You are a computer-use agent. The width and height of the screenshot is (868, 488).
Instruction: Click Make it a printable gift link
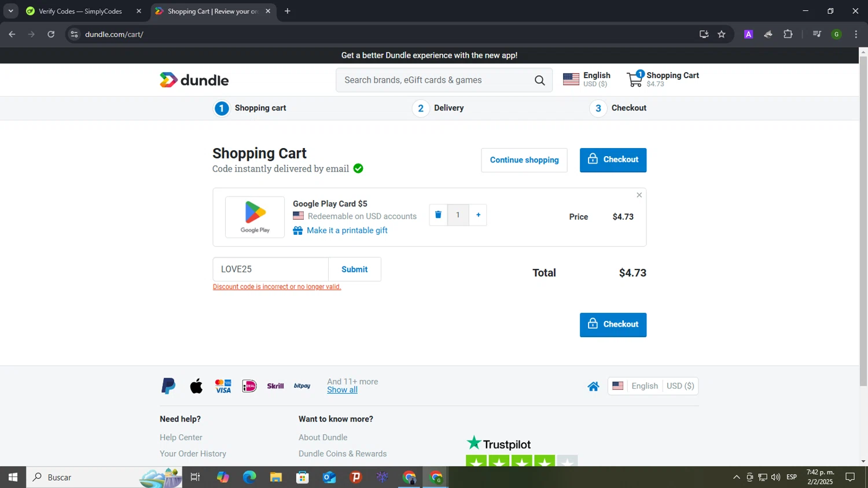[347, 231]
